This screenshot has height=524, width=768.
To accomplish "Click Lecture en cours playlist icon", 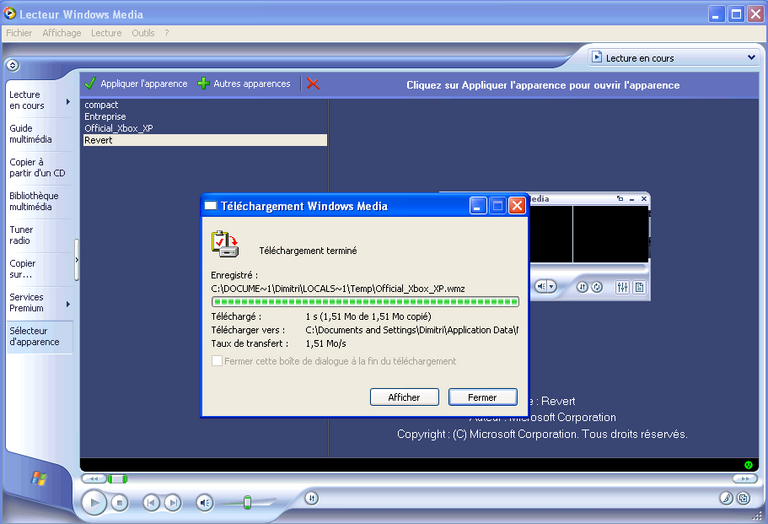I will [x=597, y=57].
